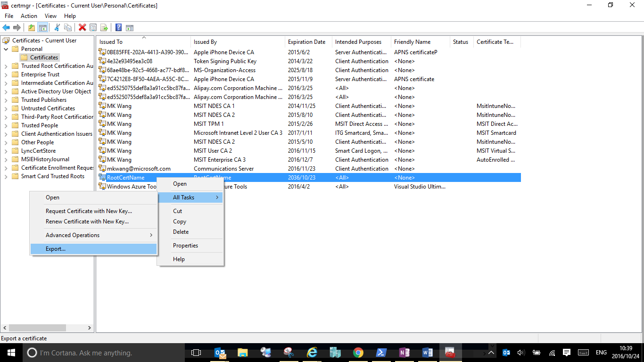
Task: Click the blue Help question mark icon
Action: [119, 28]
